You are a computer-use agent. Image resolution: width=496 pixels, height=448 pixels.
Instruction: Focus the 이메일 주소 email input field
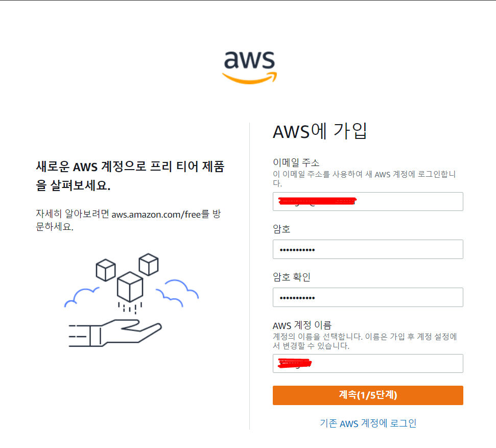(x=368, y=202)
